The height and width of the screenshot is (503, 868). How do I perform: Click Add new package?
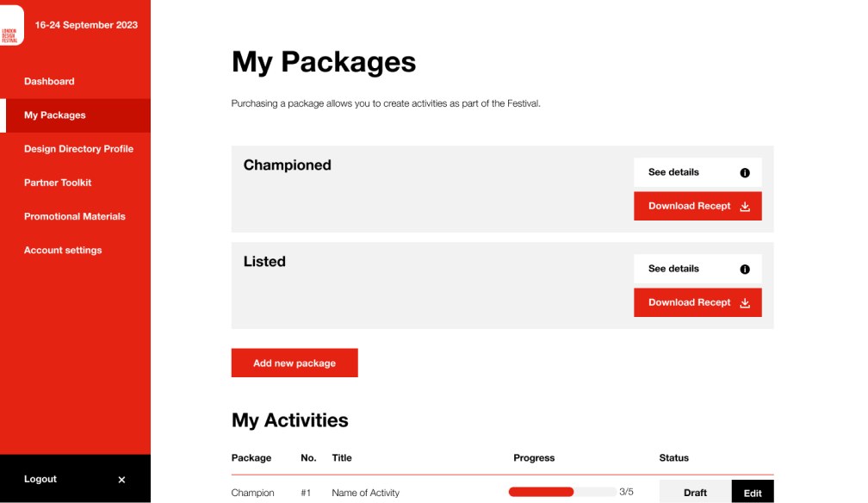(x=294, y=363)
